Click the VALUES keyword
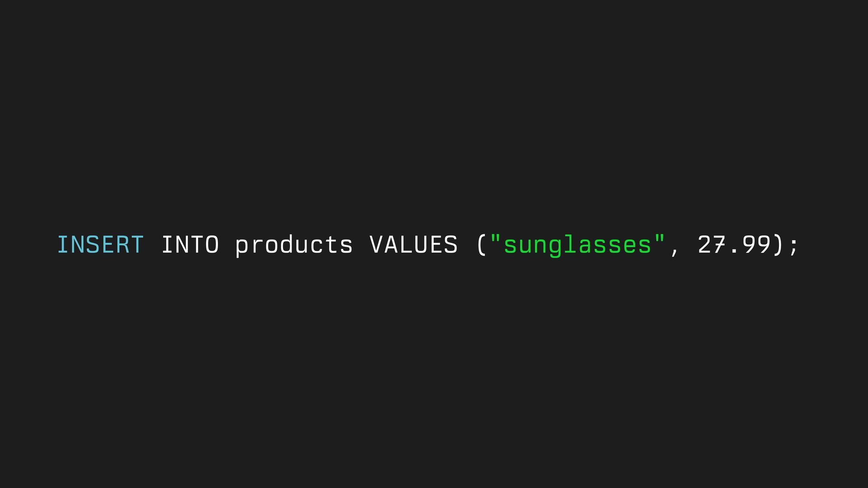Image resolution: width=868 pixels, height=488 pixels. [x=413, y=245]
